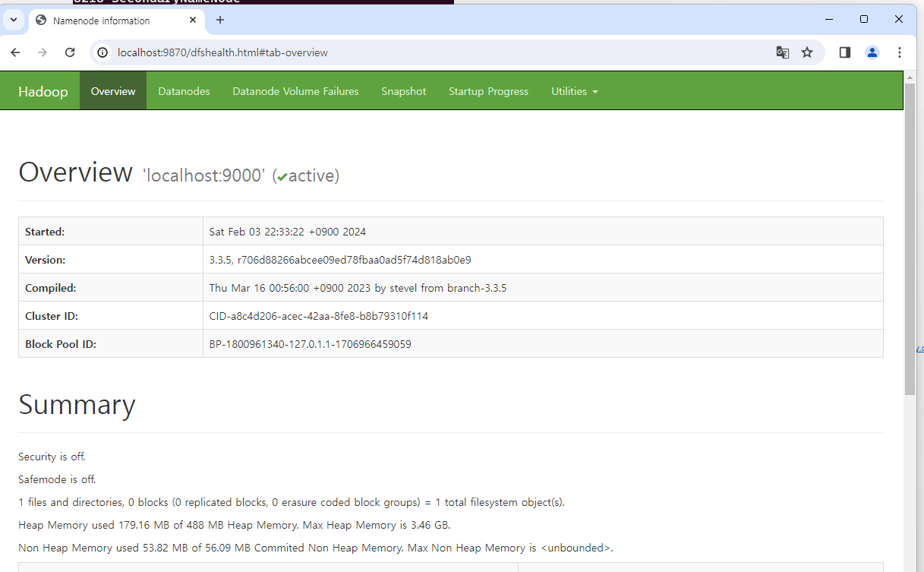Viewport: 924px width, 572px height.
Task: Close the Namenode information tab
Action: click(x=191, y=21)
